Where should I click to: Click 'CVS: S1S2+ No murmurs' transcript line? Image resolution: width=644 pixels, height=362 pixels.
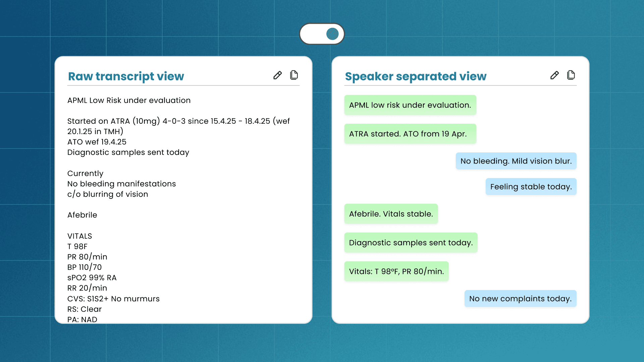[113, 299]
